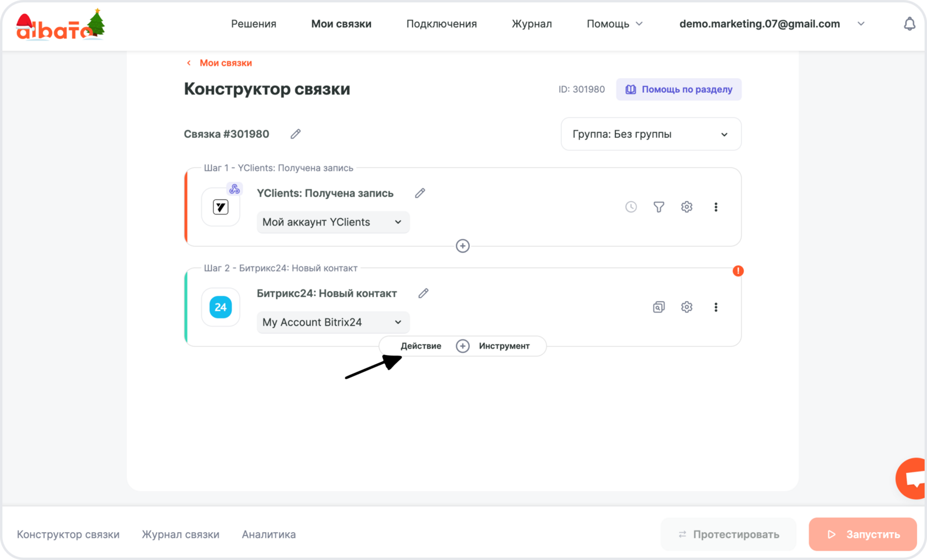Click the copy icon on Bitrix24 step

point(659,307)
